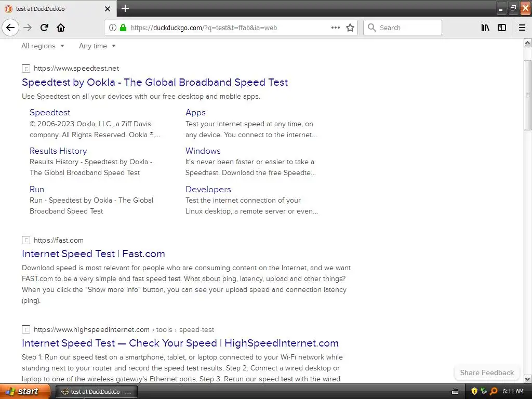
Task: Restore down the browser window
Action: tap(513, 8)
